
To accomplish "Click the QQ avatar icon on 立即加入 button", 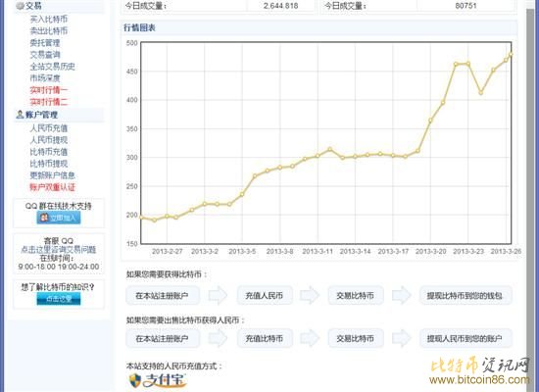I will tap(44, 218).
